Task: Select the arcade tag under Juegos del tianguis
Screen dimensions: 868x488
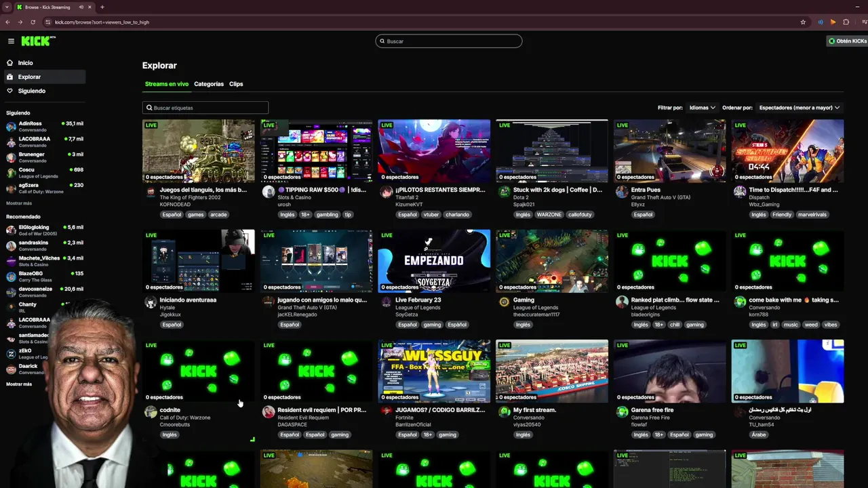Action: pyautogui.click(x=218, y=215)
